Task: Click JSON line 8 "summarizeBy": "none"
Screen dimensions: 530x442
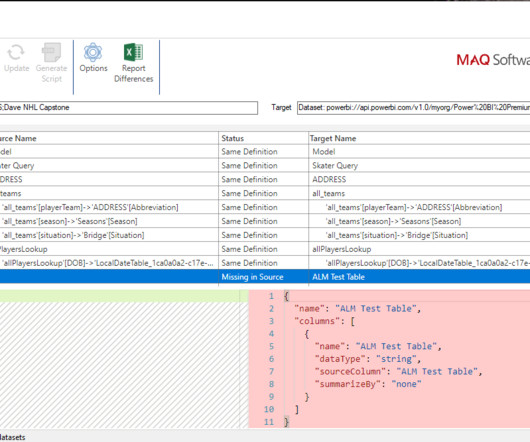Action: click(368, 384)
